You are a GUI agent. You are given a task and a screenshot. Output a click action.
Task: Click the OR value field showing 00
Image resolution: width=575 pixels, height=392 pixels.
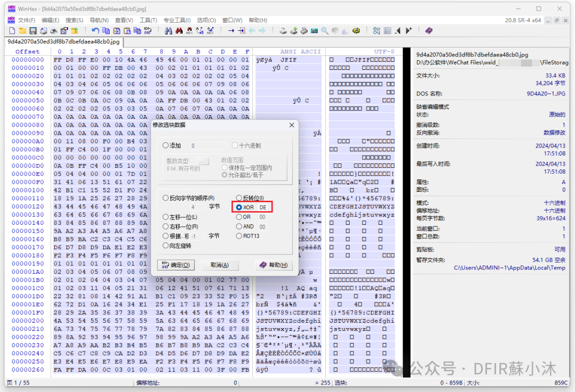pos(262,217)
